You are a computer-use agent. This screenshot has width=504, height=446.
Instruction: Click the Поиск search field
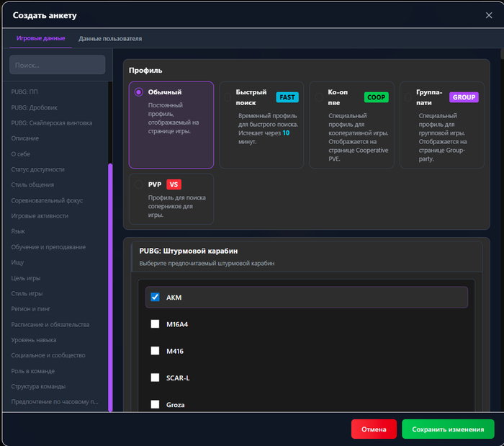point(57,65)
